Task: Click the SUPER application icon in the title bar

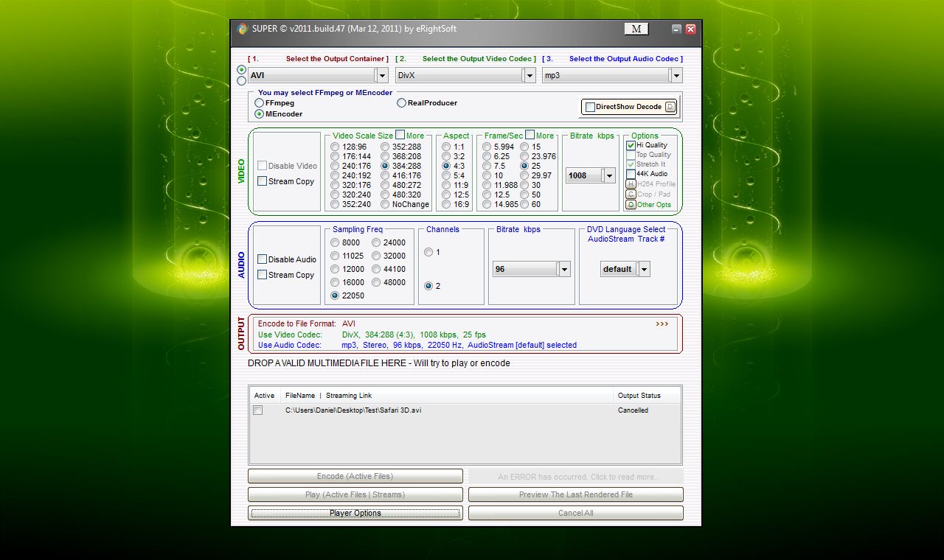Action: point(243,29)
